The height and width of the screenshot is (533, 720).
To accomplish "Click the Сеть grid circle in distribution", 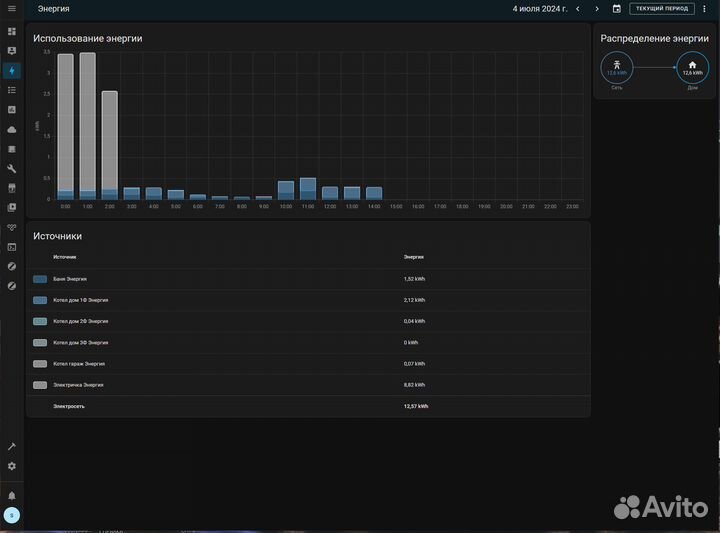I will (x=617, y=67).
